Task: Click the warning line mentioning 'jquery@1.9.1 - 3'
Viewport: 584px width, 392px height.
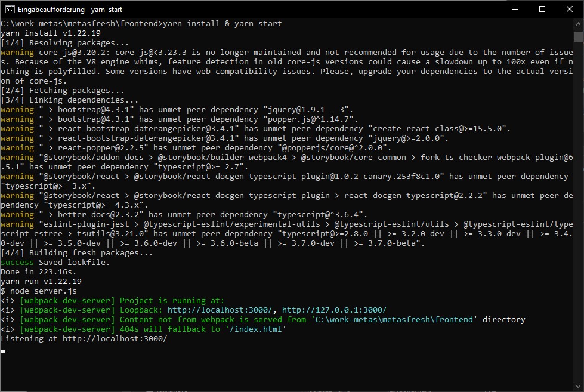Action: tap(177, 110)
